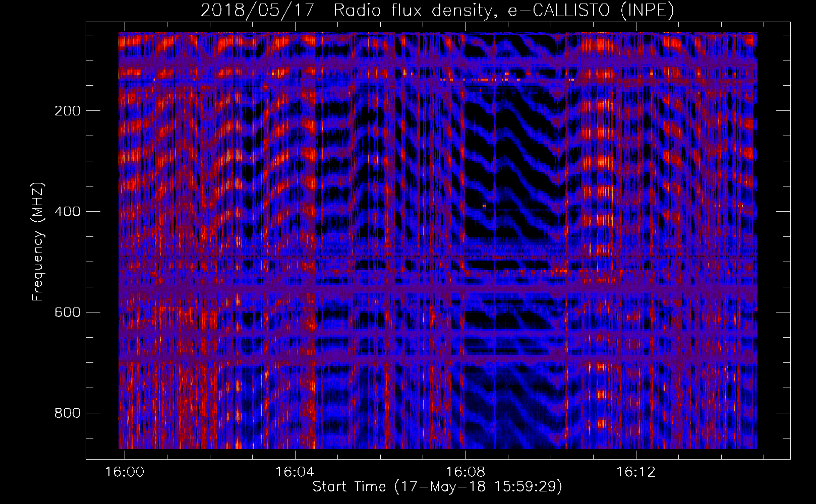816x504 pixels.
Task: Select the 200 frequency axis label
Action: pyautogui.click(x=68, y=111)
